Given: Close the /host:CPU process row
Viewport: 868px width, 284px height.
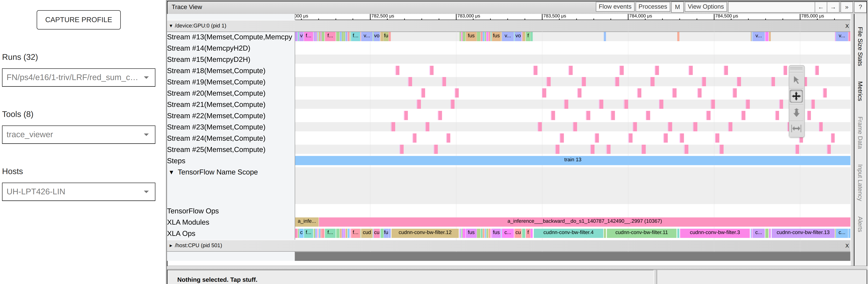Looking at the screenshot, I should [847, 246].
